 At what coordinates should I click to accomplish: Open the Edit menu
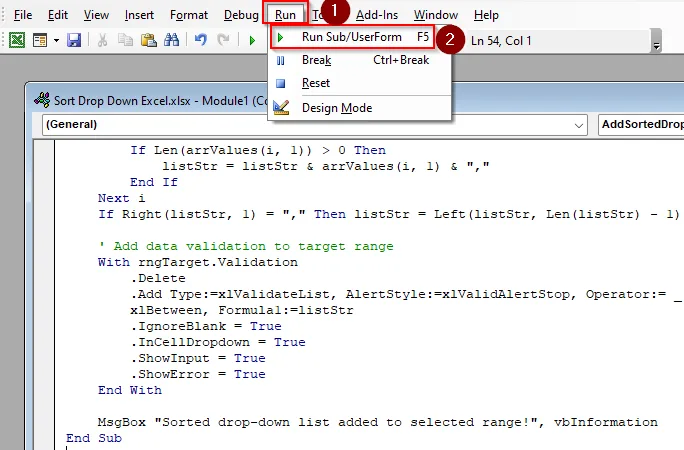58,15
